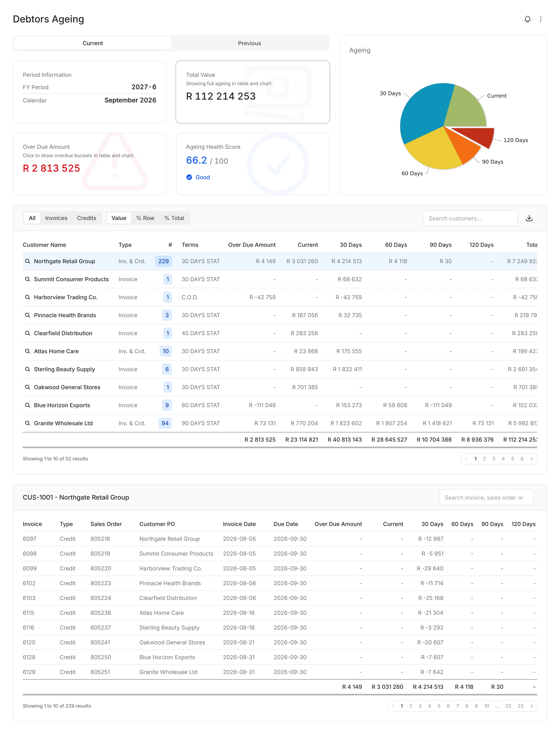Click the Customer Name column header
Image resolution: width=560 pixels, height=744 pixels.
click(44, 245)
